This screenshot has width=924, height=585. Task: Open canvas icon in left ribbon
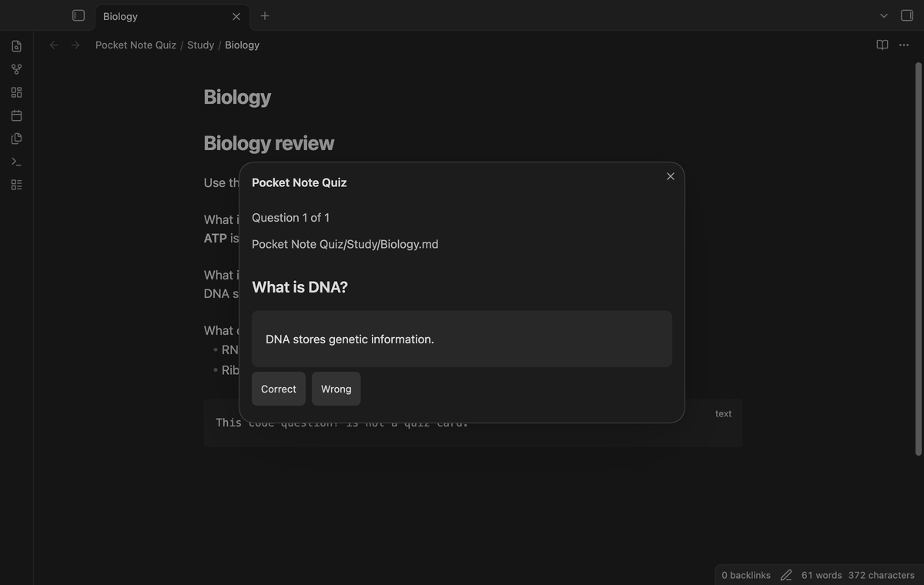click(16, 92)
